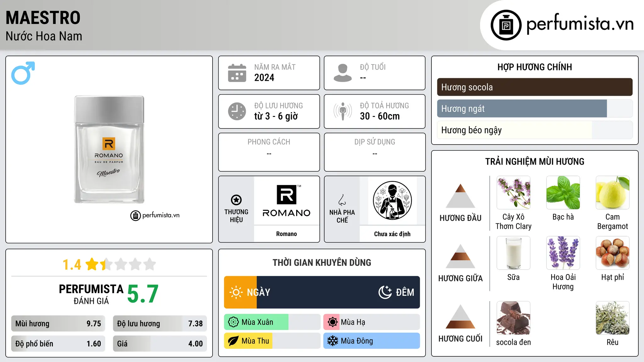Select the socola đen chocolate image
The width and height of the screenshot is (644, 362).
(514, 318)
